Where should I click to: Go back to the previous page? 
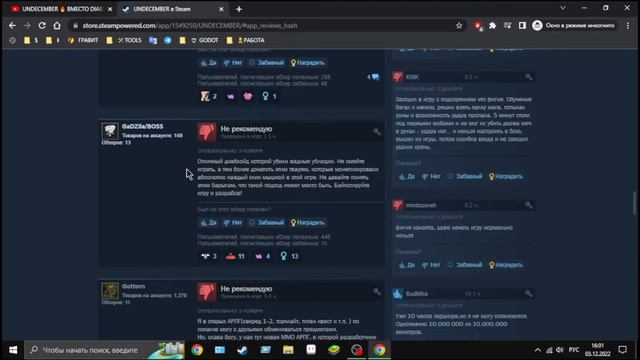[12, 25]
